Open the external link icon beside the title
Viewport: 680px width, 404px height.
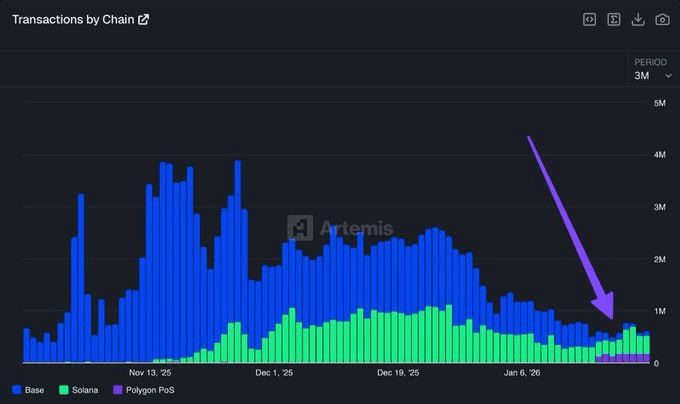pyautogui.click(x=143, y=19)
